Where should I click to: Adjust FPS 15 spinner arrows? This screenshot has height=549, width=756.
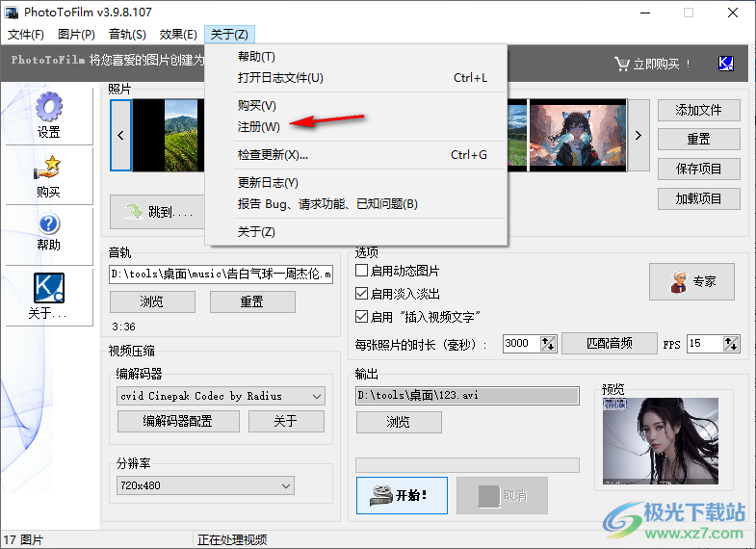click(731, 344)
